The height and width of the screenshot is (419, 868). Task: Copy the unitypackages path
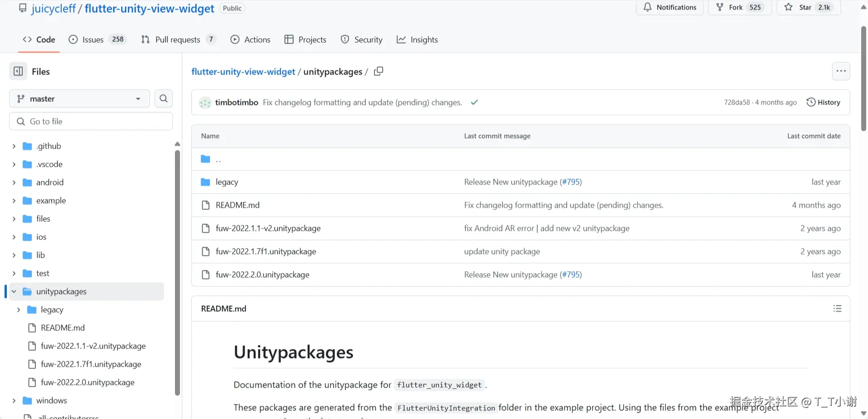(379, 71)
